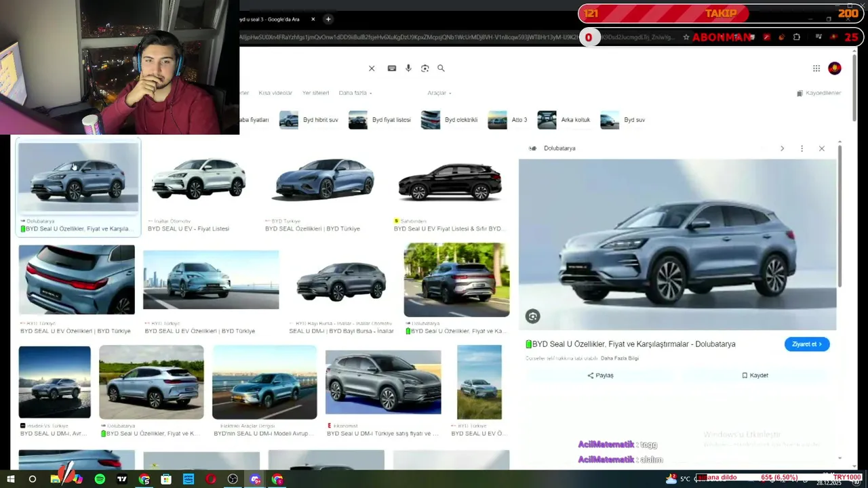Open large grey-blue BYD preview image

click(677, 245)
